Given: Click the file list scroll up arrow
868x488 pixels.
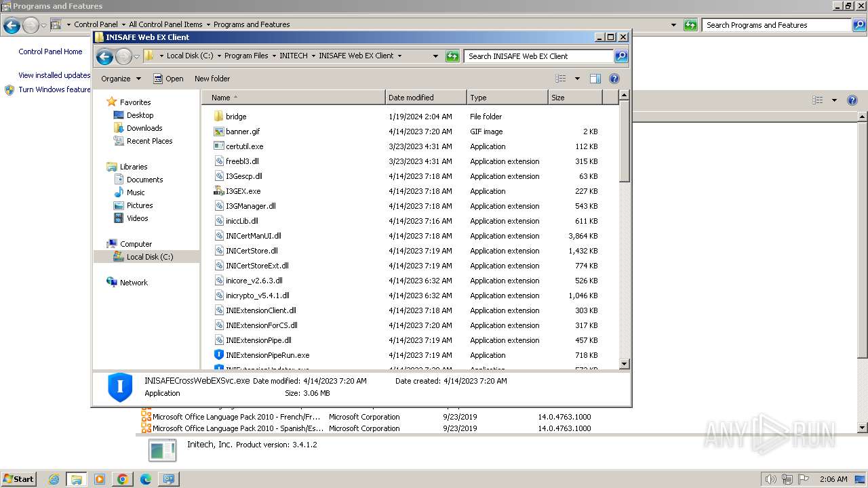Looking at the screenshot, I should 625,96.
